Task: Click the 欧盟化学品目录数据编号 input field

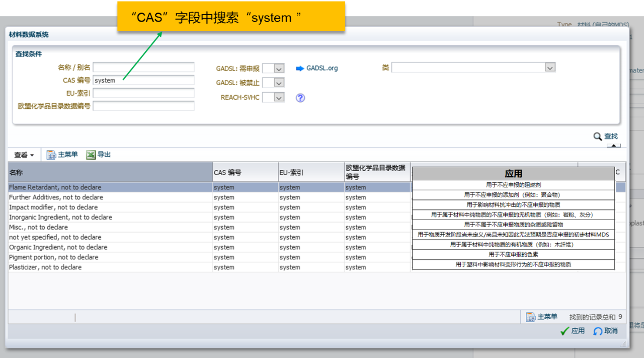Action: (143, 106)
